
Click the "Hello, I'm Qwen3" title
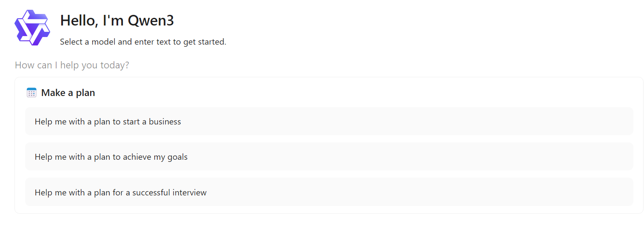(x=117, y=20)
